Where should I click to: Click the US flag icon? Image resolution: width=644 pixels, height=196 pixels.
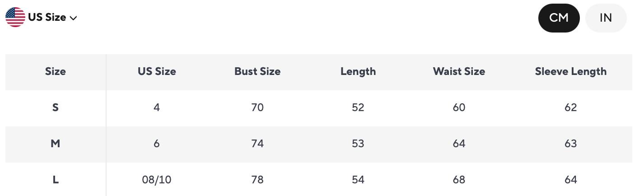15,17
